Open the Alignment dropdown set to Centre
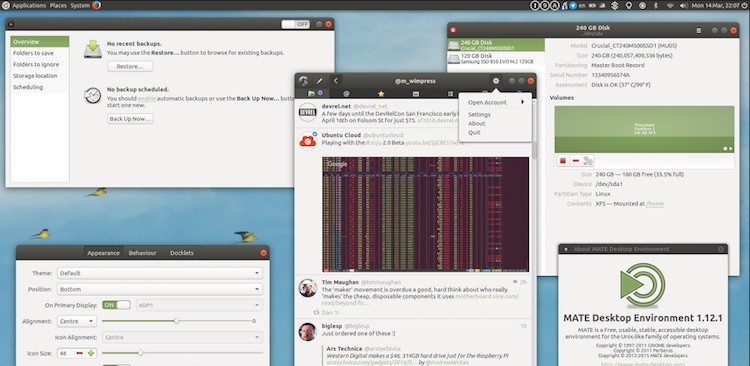The image size is (750, 366). [x=77, y=321]
